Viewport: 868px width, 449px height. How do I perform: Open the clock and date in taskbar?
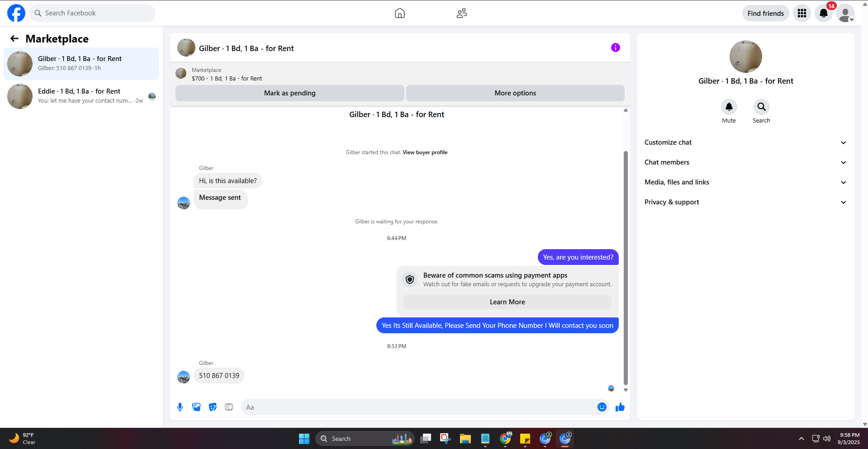tap(849, 439)
